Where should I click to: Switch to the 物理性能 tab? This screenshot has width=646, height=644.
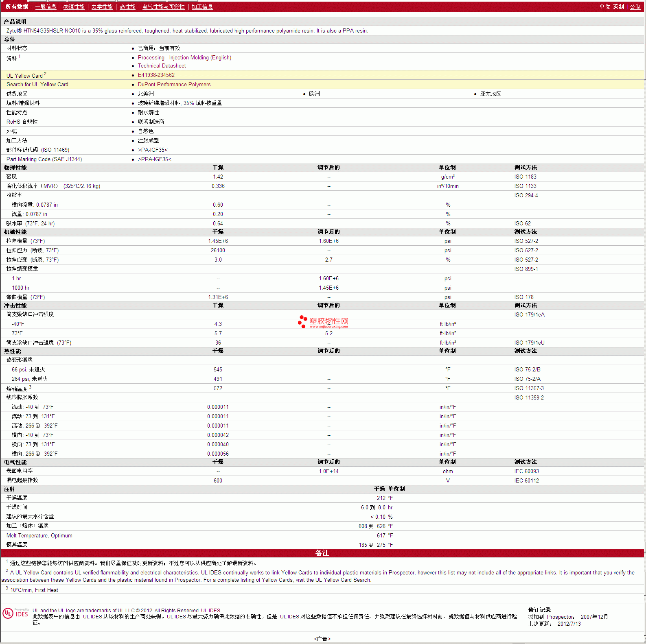pyautogui.click(x=74, y=7)
